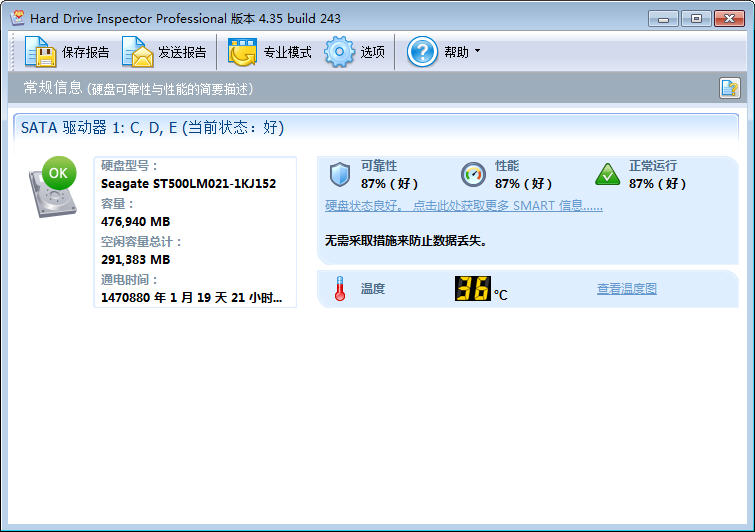The height and width of the screenshot is (532, 755).
Task: Click the 476,940 MB capacity value
Action: click(135, 222)
